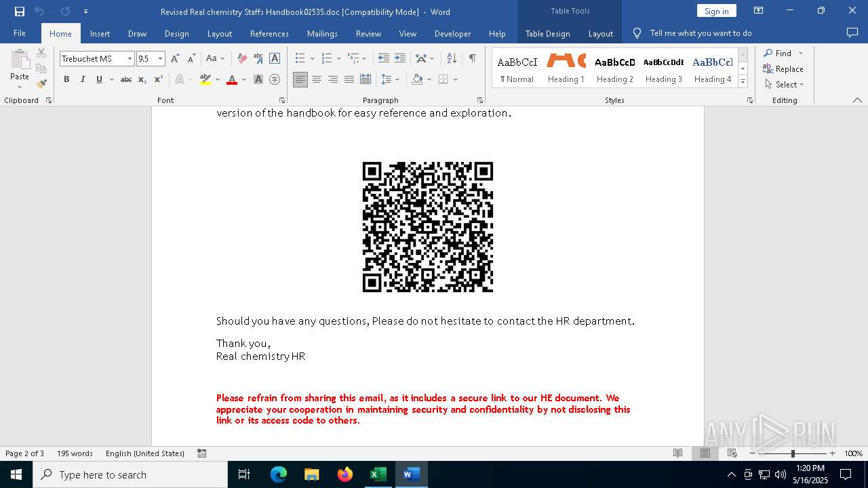Open the Font dialog launcher

[x=281, y=100]
